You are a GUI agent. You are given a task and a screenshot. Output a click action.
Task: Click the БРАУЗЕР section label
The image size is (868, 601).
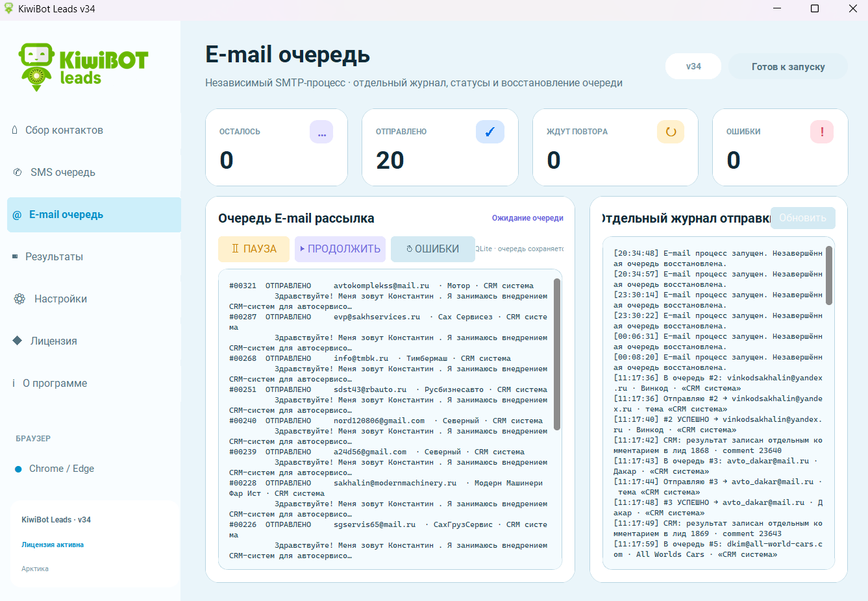33,439
